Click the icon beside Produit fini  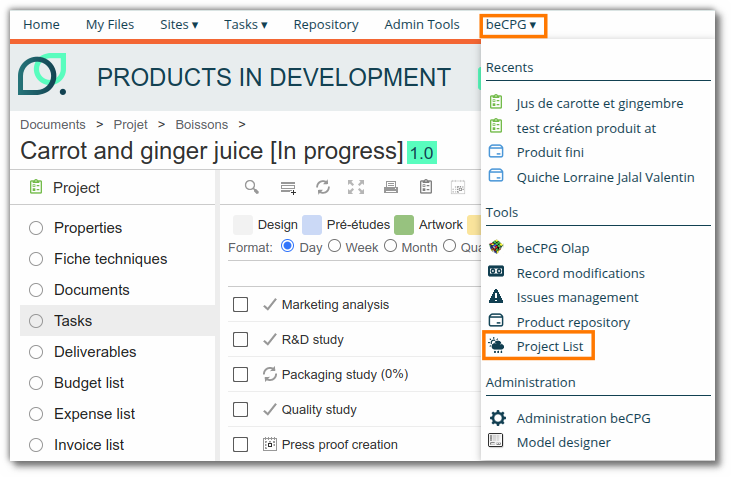[496, 152]
